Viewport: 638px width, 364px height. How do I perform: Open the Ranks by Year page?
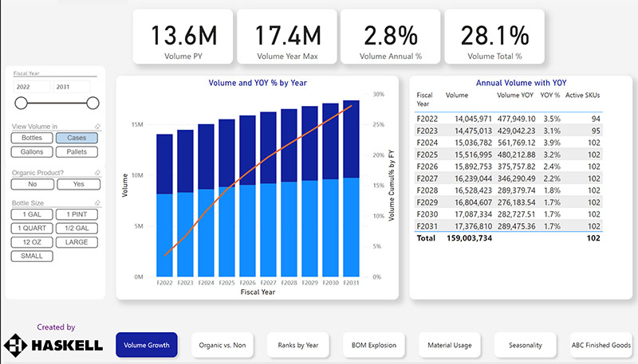297,345
